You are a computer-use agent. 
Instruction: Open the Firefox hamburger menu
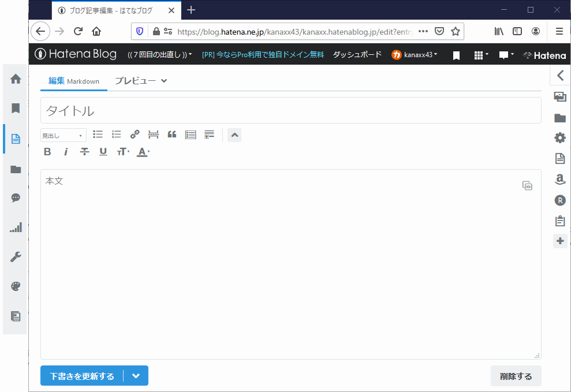point(559,31)
